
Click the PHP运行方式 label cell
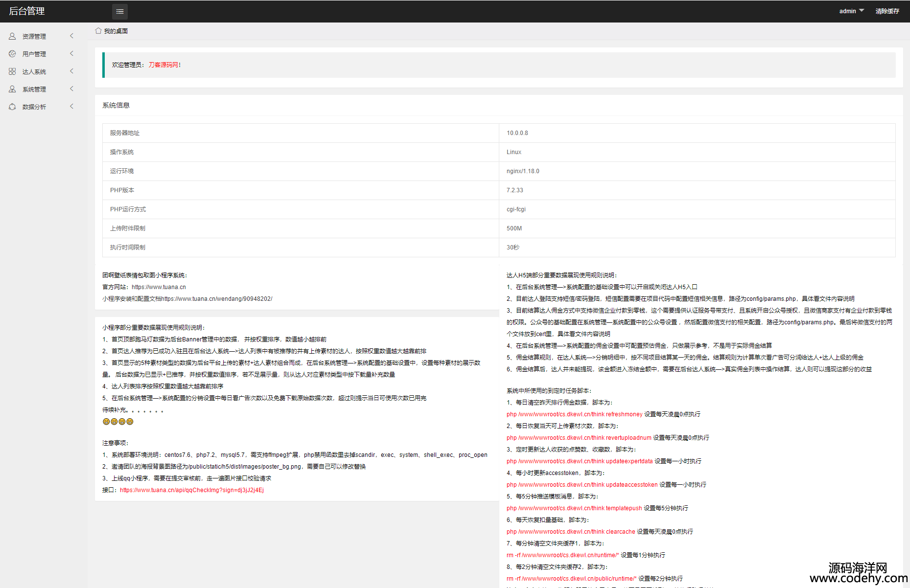pos(301,209)
